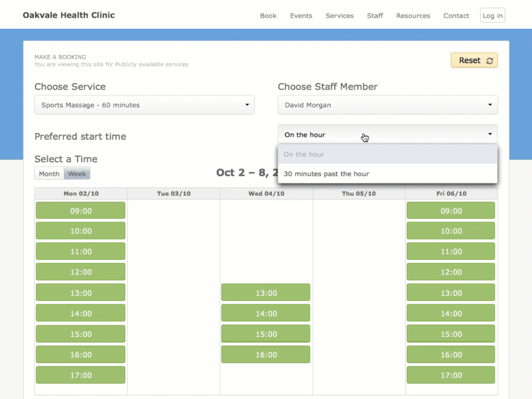
Task: Click the refresh icon in Reset button
Action: pos(489,61)
